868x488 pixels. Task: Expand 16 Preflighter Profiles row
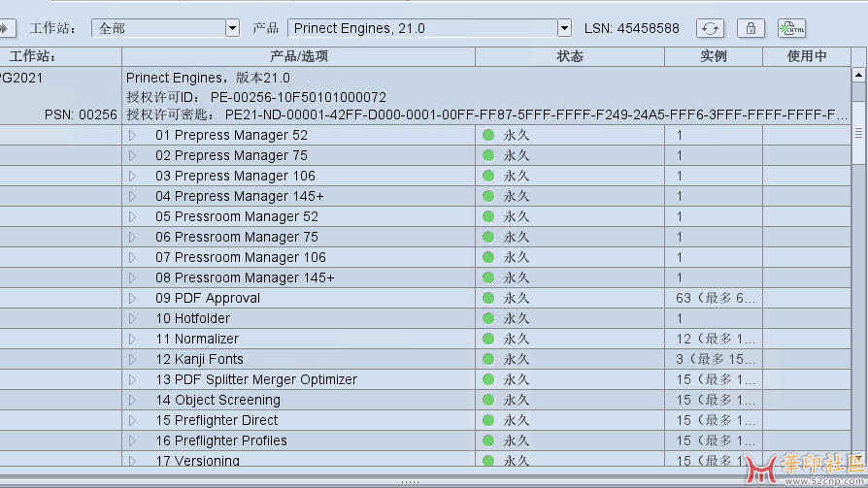coord(132,441)
